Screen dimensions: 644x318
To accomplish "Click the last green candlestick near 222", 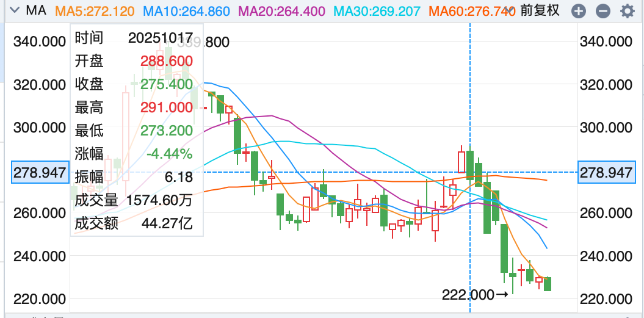I will pyautogui.click(x=548, y=284).
